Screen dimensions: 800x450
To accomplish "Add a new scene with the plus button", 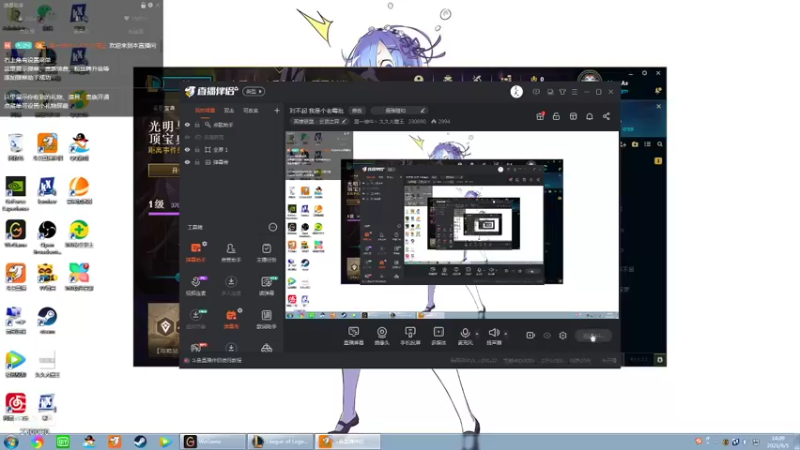I will click(x=277, y=110).
